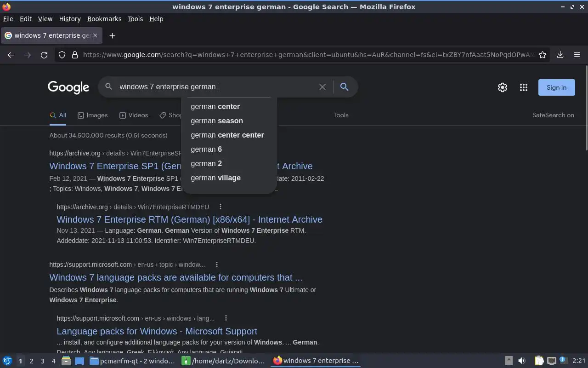Click the 2:21 clock in the taskbar
Image resolution: width=588 pixels, height=368 pixels.
point(579,361)
